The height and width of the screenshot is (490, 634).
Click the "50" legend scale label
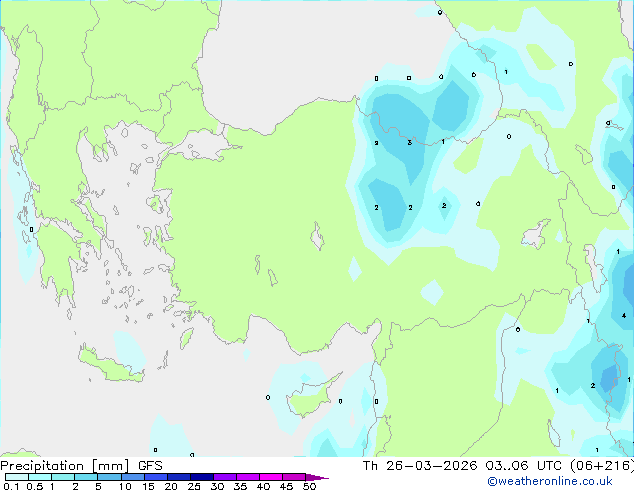[x=309, y=486]
